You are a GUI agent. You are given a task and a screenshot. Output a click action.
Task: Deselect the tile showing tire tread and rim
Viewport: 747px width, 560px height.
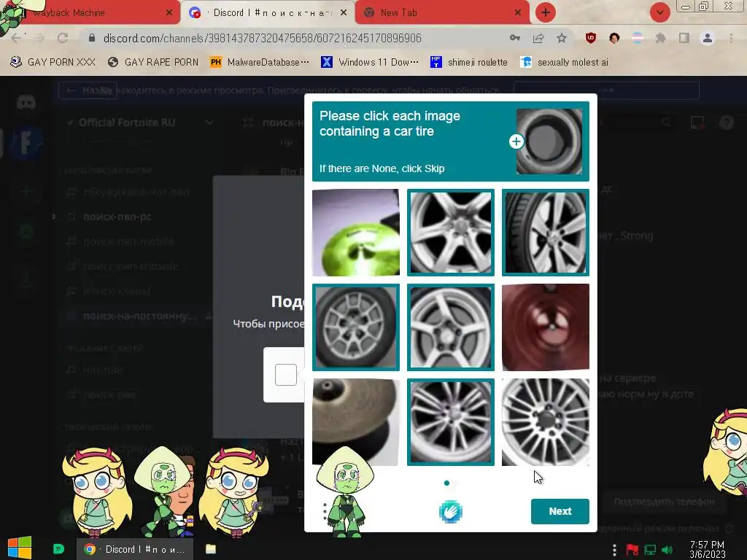(x=546, y=233)
